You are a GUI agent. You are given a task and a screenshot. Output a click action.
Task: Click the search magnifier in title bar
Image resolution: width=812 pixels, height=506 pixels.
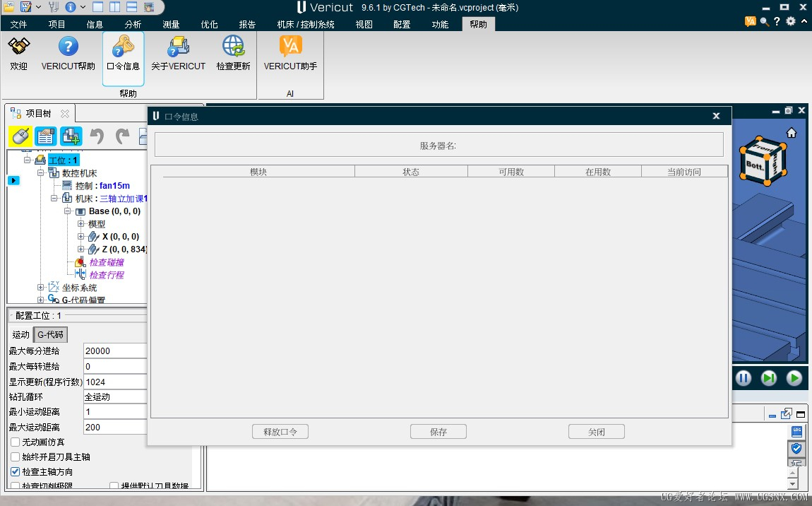click(764, 21)
